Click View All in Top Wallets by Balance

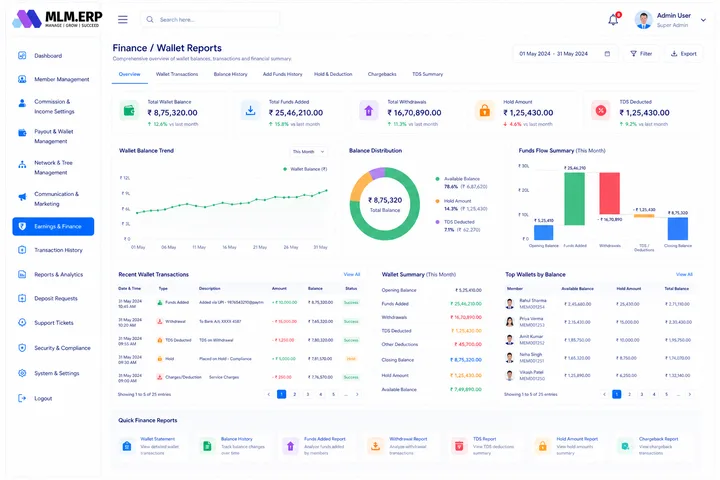pos(684,274)
